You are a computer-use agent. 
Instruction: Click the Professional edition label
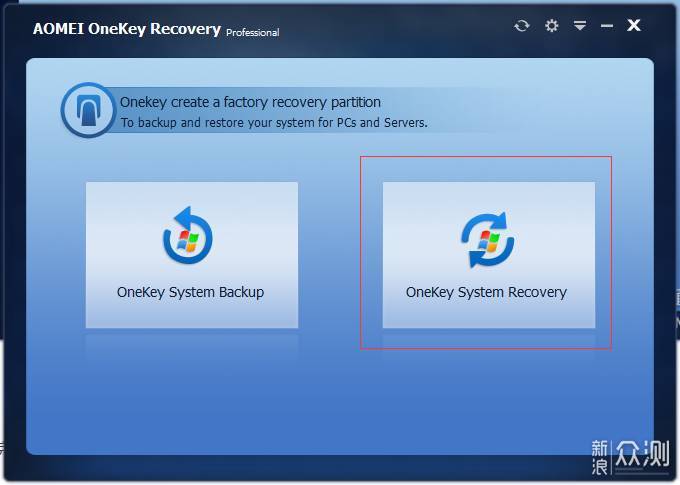[x=253, y=32]
